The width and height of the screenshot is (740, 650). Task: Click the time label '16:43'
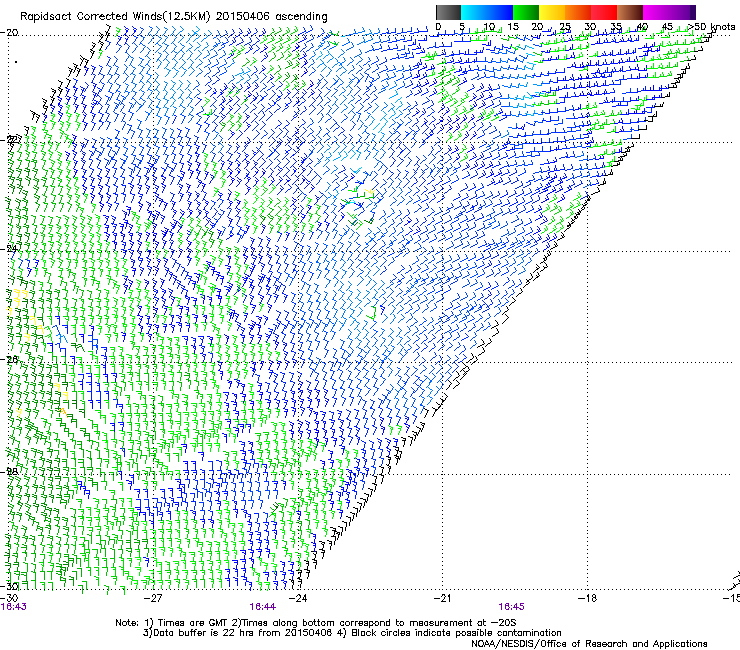[x=14, y=607]
